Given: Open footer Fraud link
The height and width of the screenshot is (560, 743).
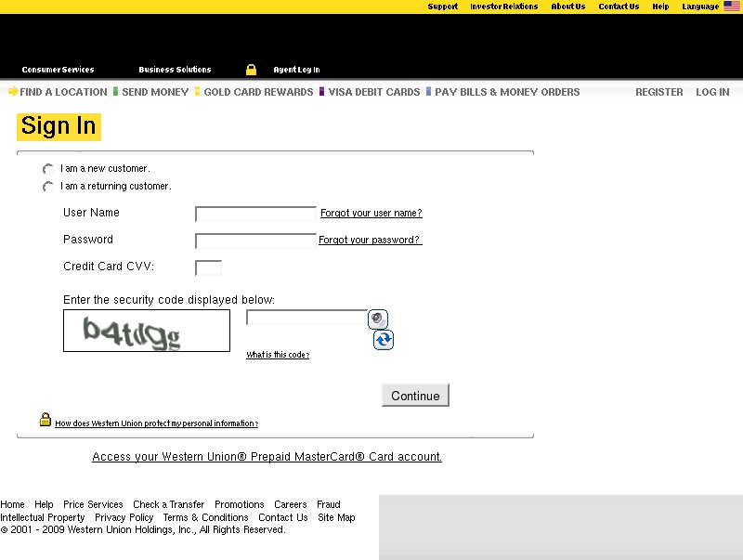Looking at the screenshot, I should click(x=329, y=504).
